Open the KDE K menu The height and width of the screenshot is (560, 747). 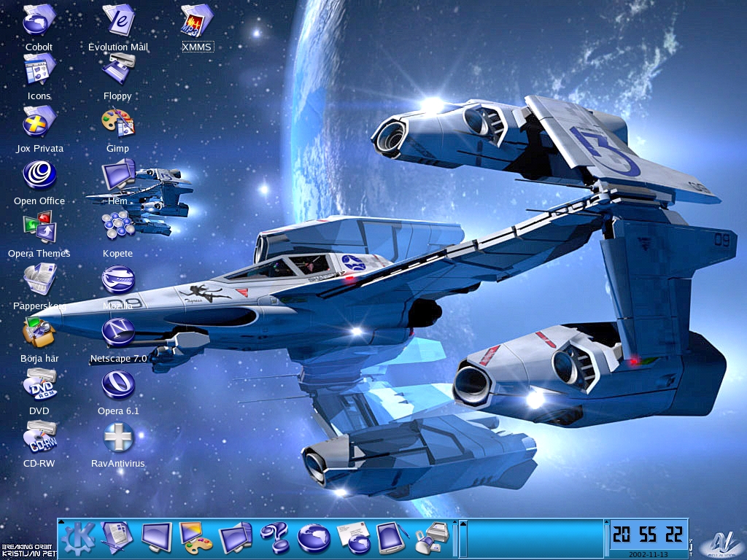(79, 539)
